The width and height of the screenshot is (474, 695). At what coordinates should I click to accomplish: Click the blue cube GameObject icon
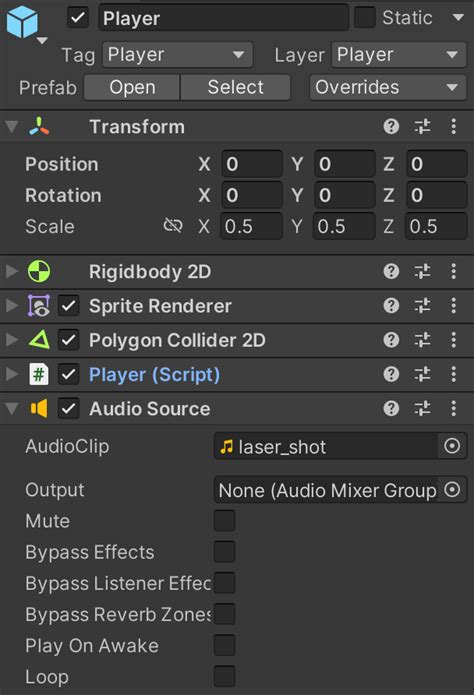(22, 22)
